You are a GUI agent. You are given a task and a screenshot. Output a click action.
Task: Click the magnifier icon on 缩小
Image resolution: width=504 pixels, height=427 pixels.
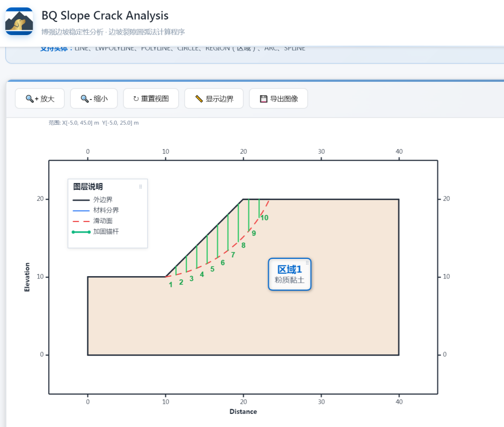tap(84, 99)
